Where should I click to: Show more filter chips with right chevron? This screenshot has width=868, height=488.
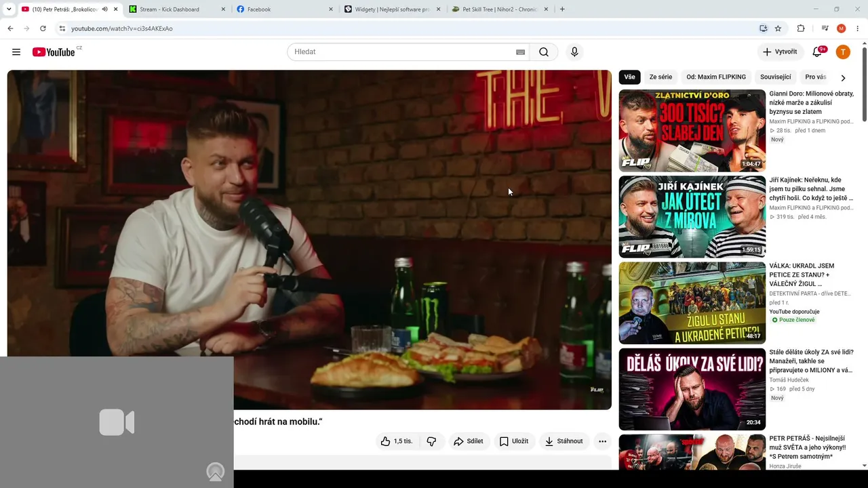843,77
